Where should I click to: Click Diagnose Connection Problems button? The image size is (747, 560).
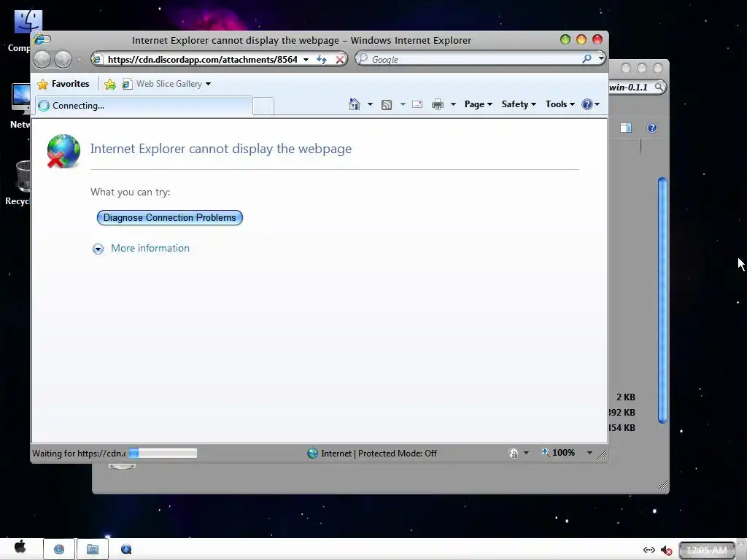[169, 217]
